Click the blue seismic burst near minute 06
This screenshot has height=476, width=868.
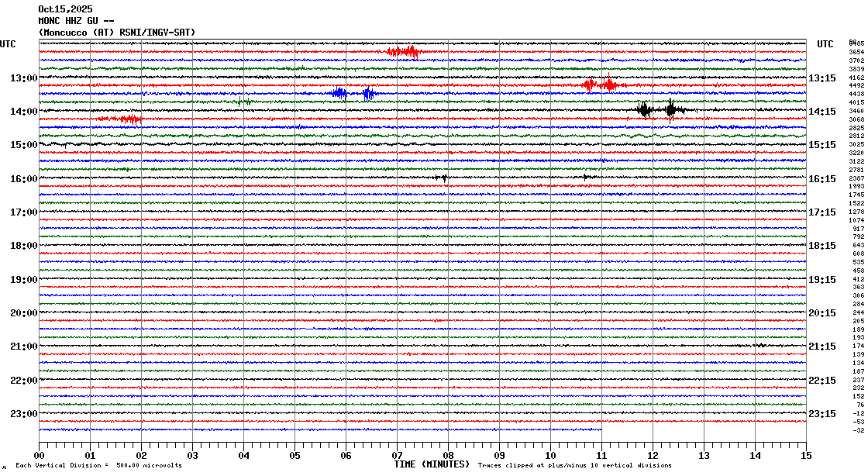click(x=353, y=93)
